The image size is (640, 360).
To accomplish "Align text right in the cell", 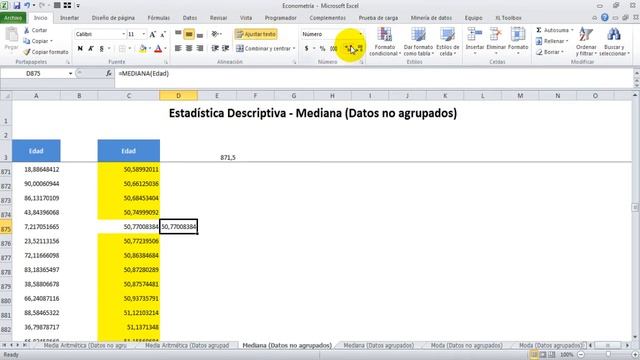I will coord(200,49).
